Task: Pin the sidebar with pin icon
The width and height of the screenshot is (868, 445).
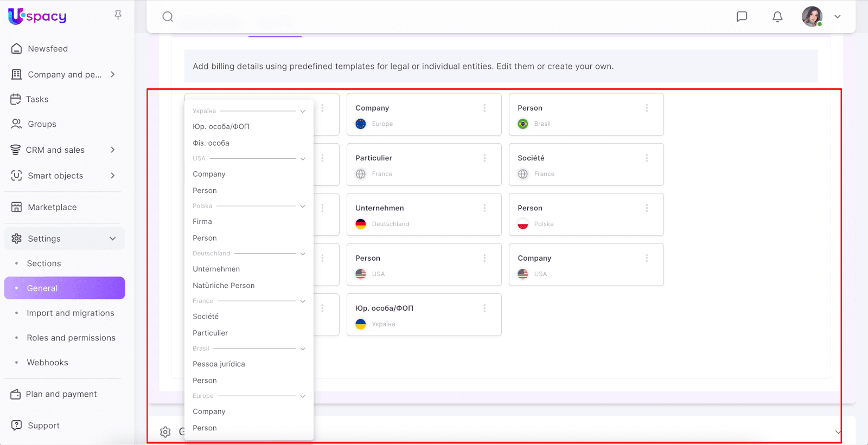Action: [118, 15]
